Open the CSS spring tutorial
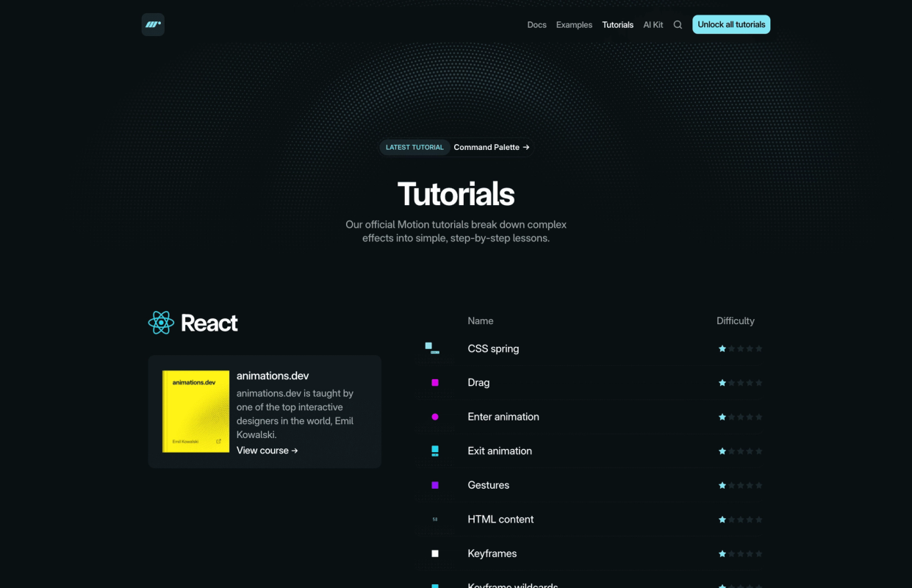Viewport: 912px width, 588px height. point(493,348)
